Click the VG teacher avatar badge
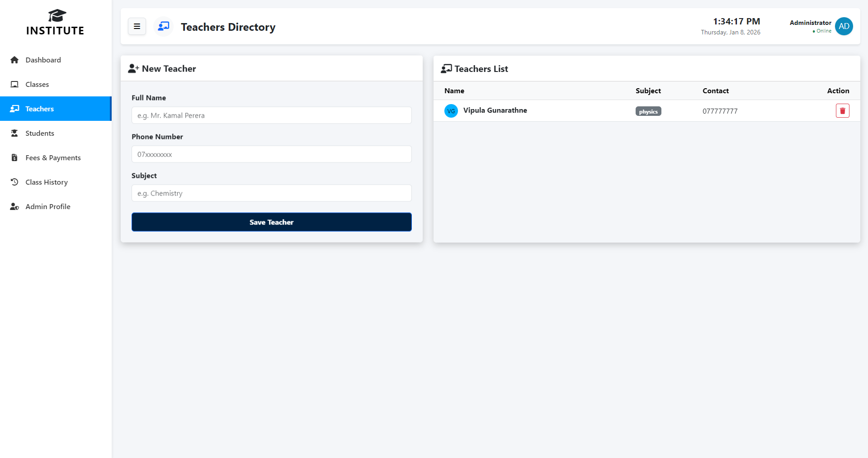 point(451,111)
